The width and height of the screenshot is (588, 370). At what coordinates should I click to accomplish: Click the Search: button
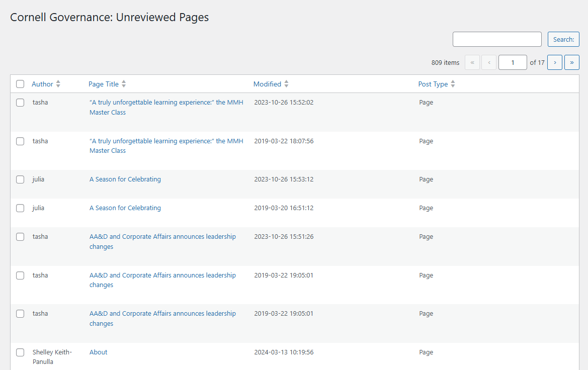coord(563,39)
